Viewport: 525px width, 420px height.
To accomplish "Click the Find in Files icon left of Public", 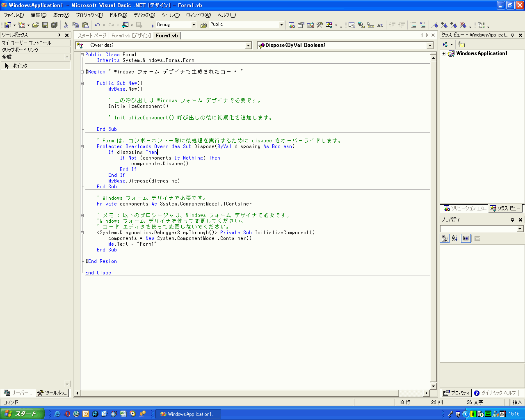I will pos(204,25).
